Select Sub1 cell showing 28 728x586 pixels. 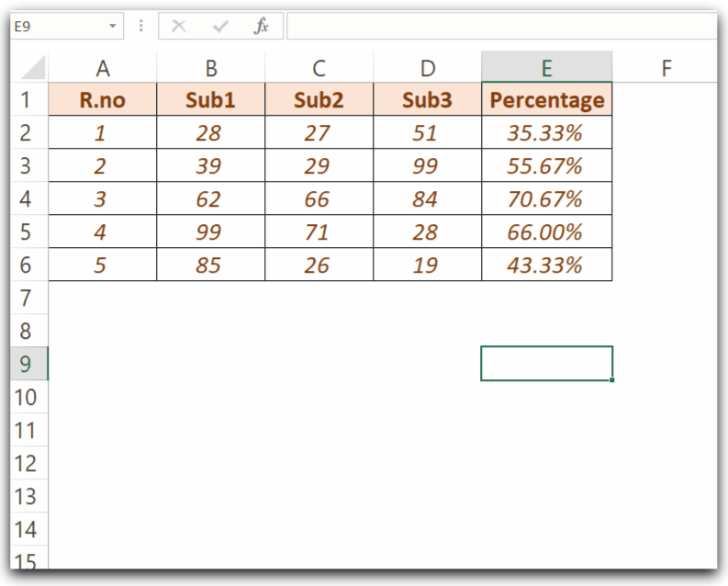(211, 132)
